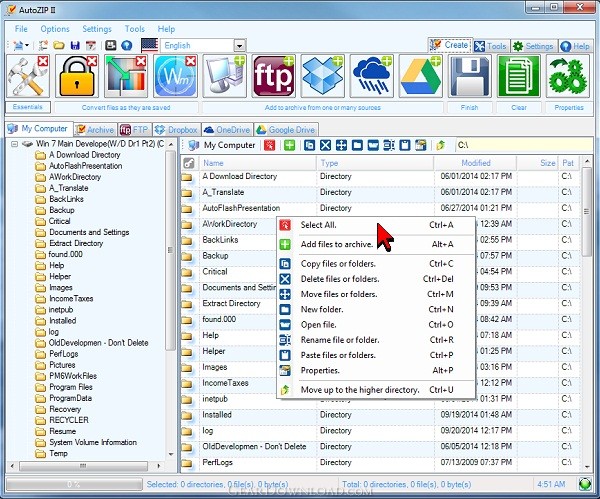600x499 pixels.
Task: Click the Name column header
Action: [258, 163]
